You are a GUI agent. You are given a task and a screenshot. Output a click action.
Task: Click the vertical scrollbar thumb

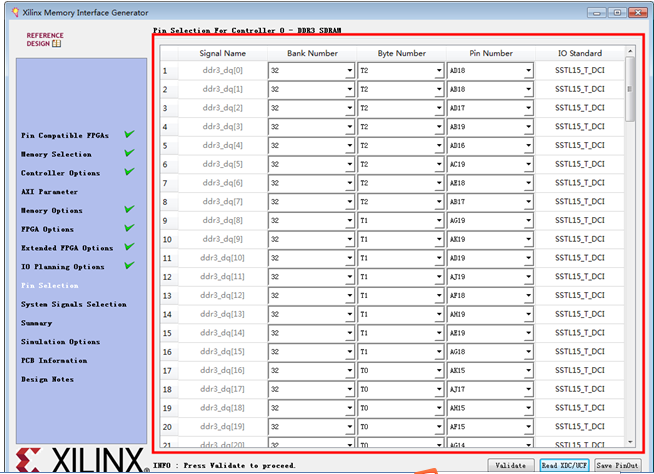pyautogui.click(x=630, y=89)
